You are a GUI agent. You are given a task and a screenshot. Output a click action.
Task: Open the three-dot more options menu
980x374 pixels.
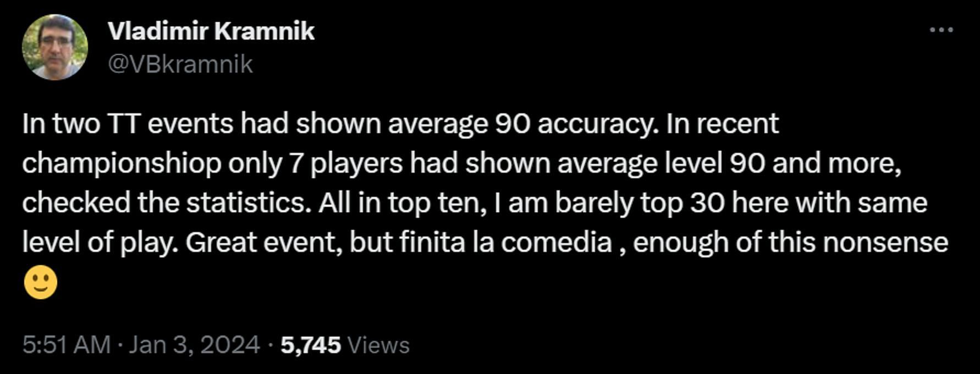point(940,30)
